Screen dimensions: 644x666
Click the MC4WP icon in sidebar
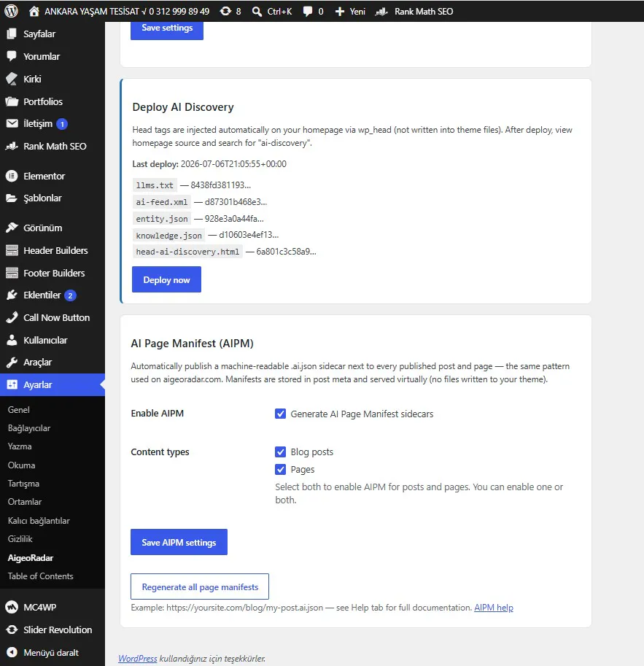coord(12,607)
